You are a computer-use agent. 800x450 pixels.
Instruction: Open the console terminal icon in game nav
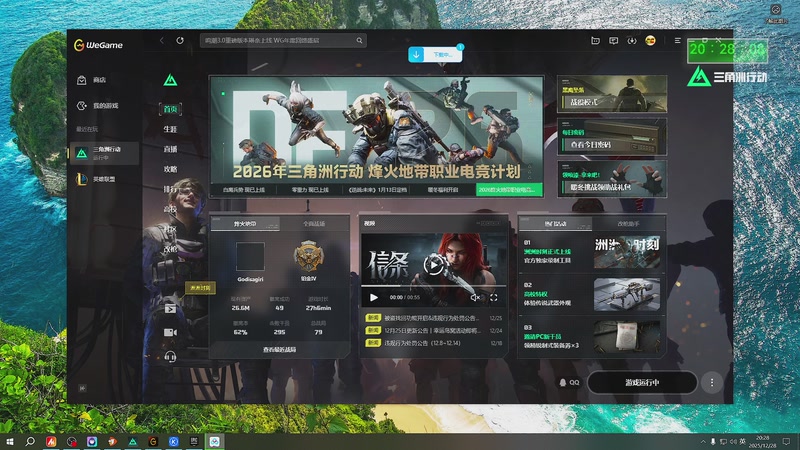170,309
